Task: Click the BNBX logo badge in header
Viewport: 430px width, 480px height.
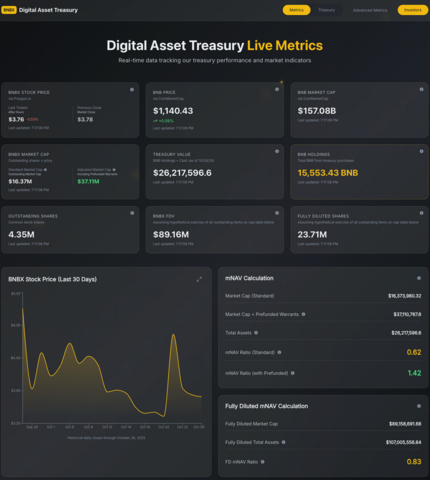Action: click(x=9, y=10)
